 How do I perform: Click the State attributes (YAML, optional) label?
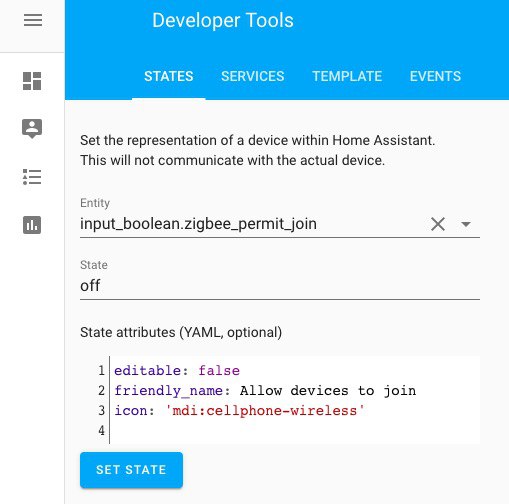[181, 332]
